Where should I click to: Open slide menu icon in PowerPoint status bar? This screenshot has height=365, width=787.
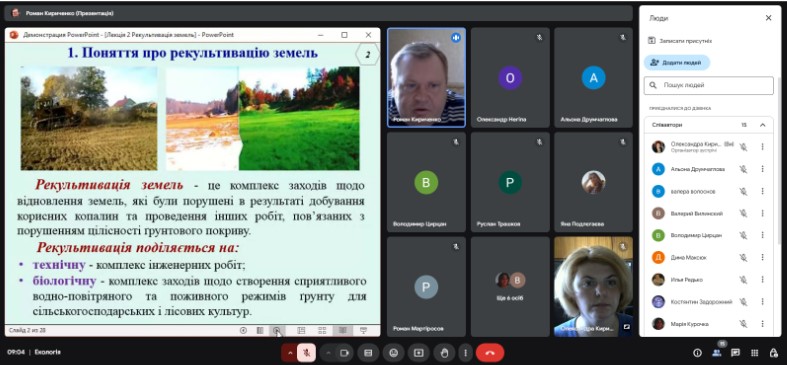coord(260,330)
